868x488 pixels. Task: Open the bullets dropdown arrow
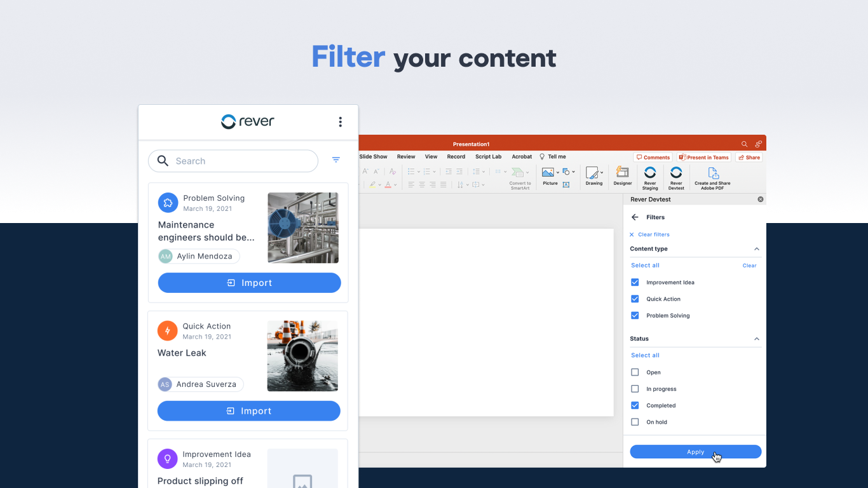(x=419, y=172)
